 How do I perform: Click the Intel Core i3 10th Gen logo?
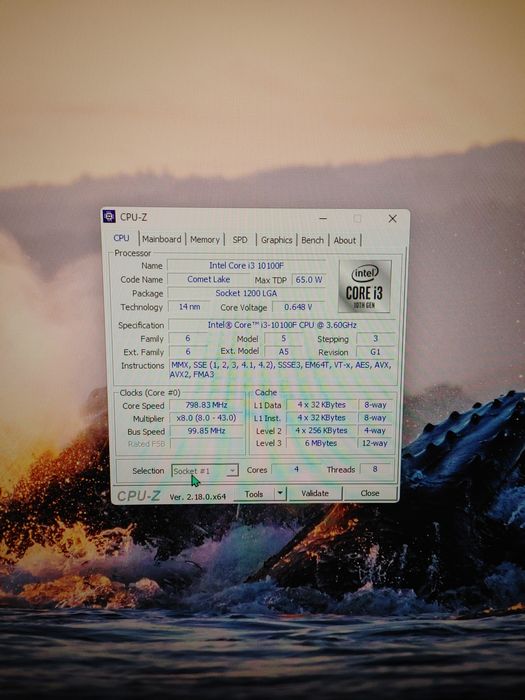click(x=364, y=286)
